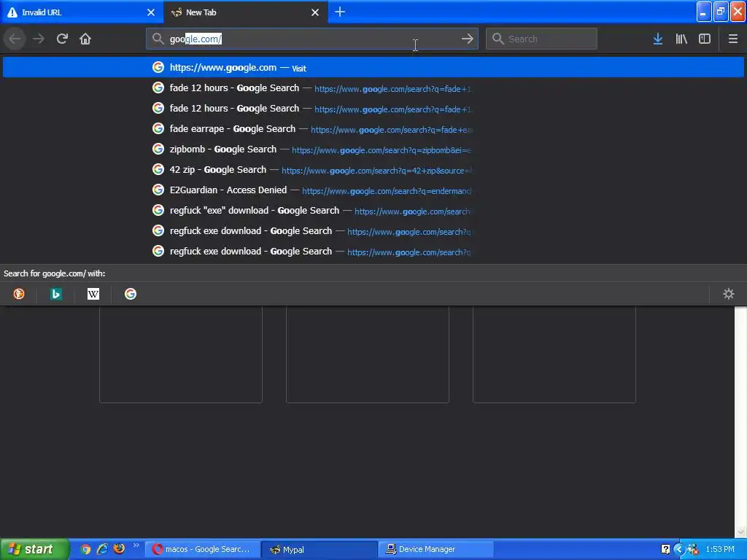This screenshot has height=560, width=747.
Task: Close the Invalid URL tab
Action: pos(151,12)
